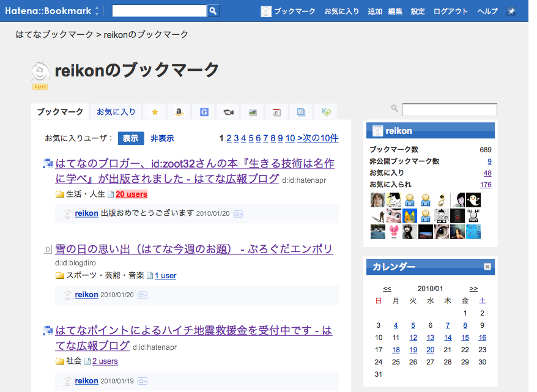
Task: Select calendar date 4
Action: [396, 325]
